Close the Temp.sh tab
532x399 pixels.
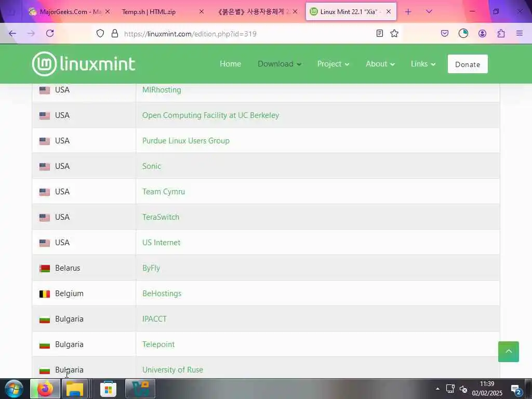pyautogui.click(x=202, y=12)
